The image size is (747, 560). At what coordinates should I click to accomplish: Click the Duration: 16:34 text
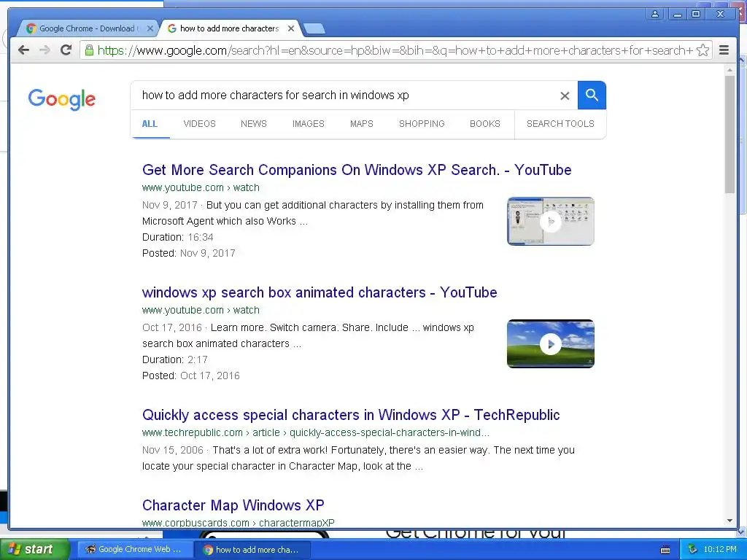click(178, 237)
